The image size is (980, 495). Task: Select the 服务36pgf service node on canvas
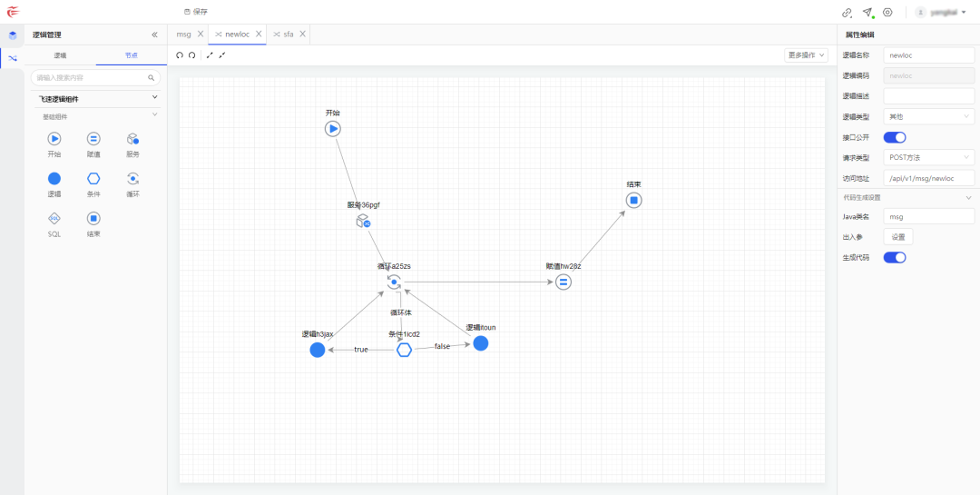(363, 221)
